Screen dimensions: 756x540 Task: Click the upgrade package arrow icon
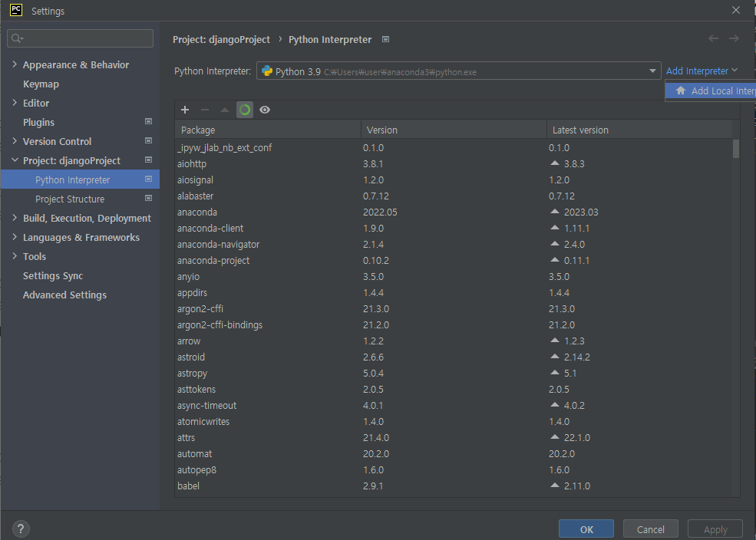tap(225, 110)
